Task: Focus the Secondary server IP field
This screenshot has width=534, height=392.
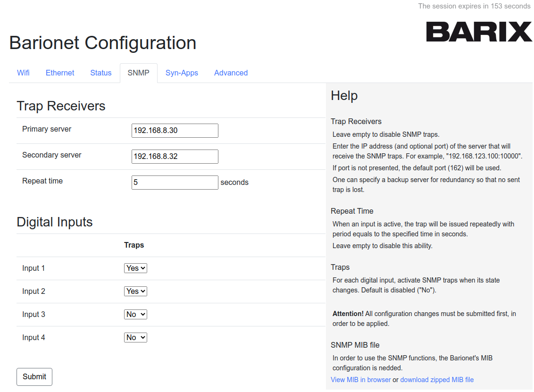Action: pos(175,157)
